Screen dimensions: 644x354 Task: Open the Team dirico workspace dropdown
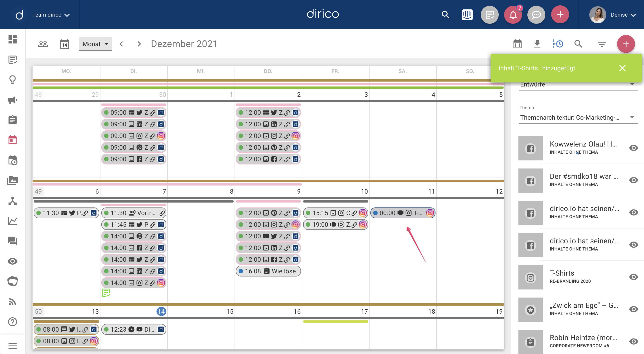51,15
